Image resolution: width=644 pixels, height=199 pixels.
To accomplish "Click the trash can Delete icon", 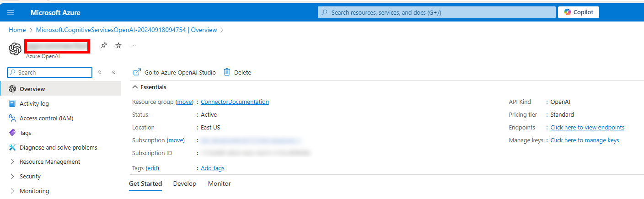I will click(x=227, y=72).
